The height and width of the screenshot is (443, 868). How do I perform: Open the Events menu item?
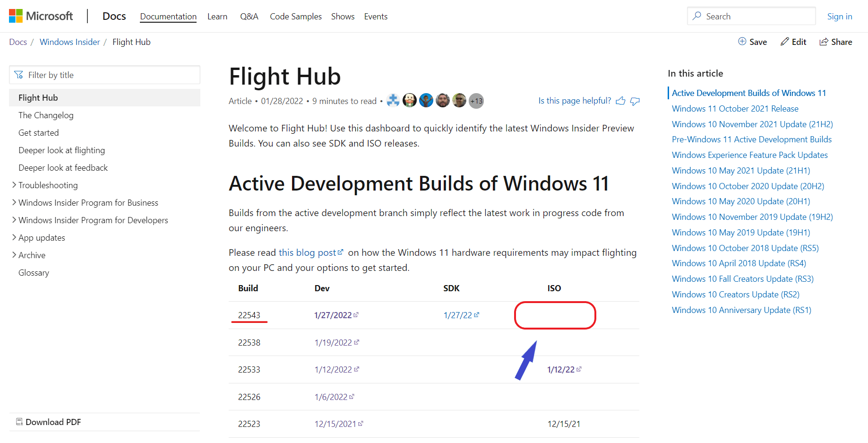[x=376, y=17]
